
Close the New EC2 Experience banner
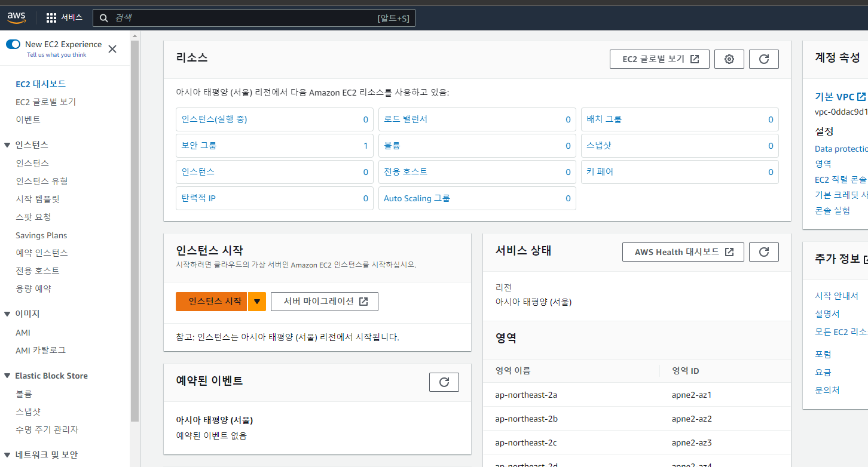[112, 49]
